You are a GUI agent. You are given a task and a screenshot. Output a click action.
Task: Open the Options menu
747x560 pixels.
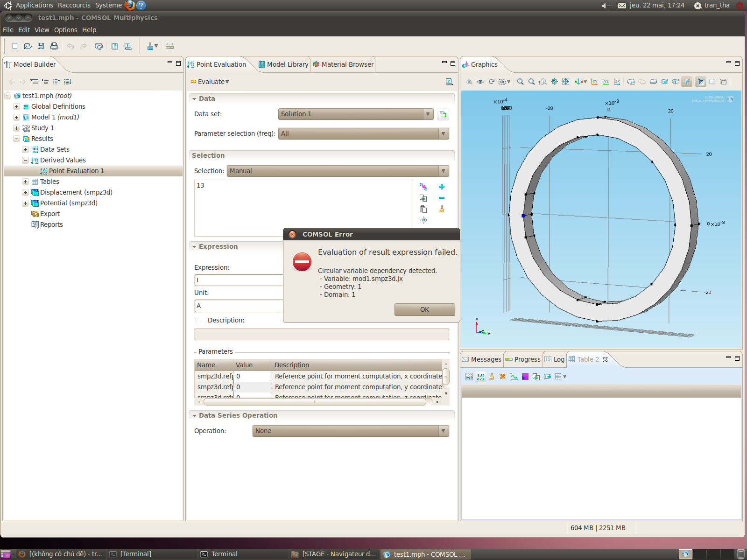pyautogui.click(x=65, y=30)
